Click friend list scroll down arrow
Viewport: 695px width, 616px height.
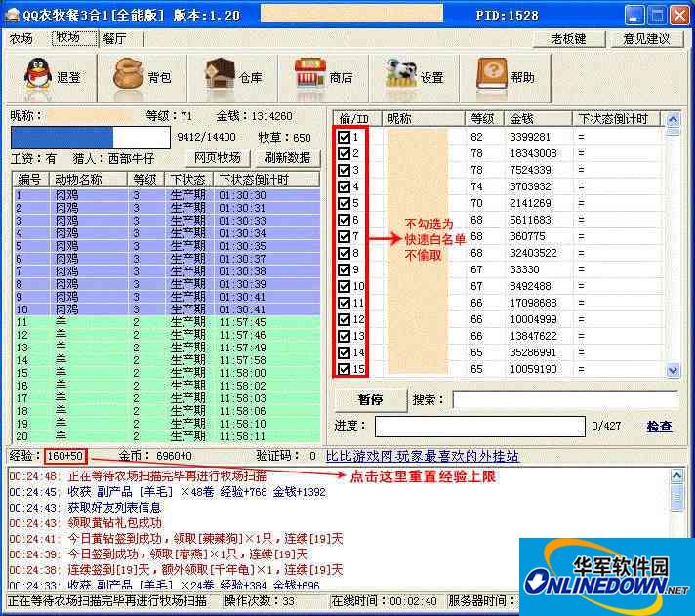tap(673, 371)
